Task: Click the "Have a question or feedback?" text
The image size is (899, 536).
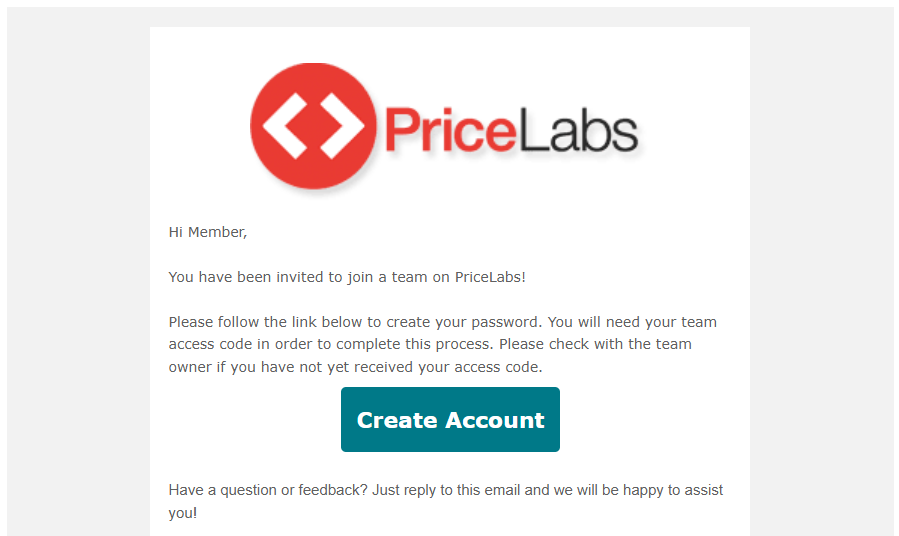Action: point(268,490)
